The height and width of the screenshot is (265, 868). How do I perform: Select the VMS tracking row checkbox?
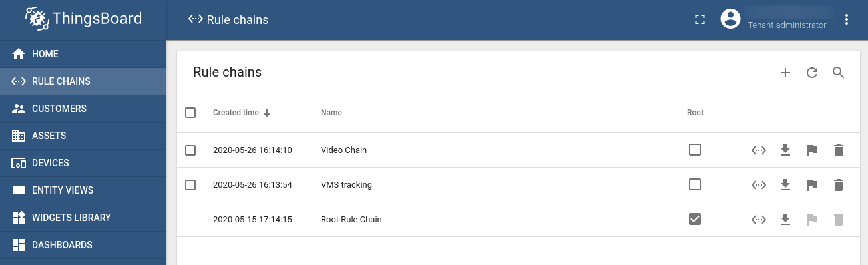[x=190, y=185]
